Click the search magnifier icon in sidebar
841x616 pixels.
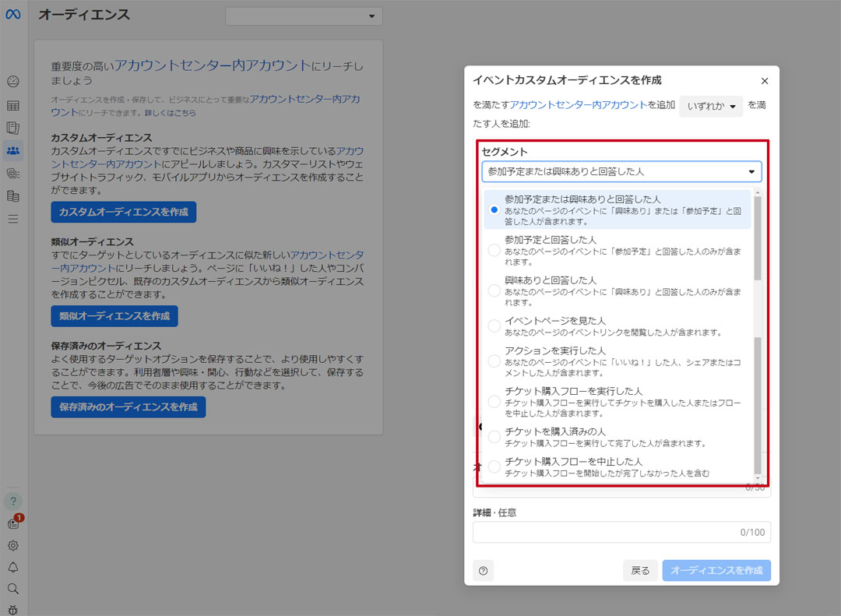point(13,589)
